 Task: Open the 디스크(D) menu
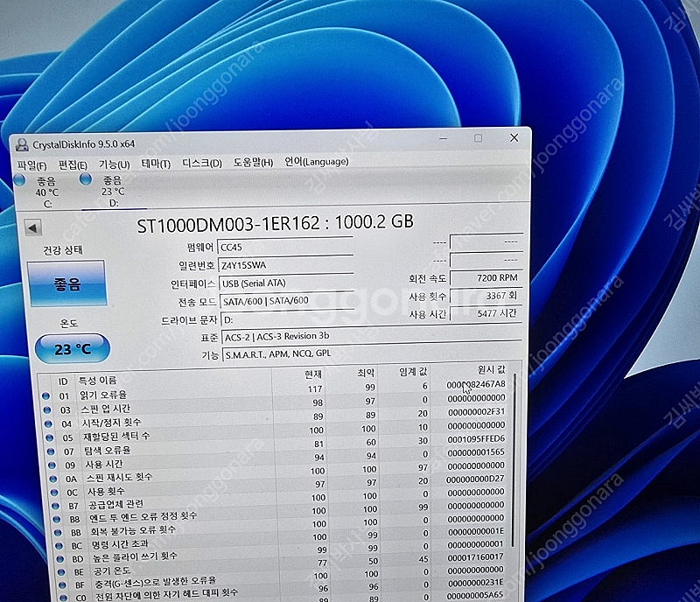(x=202, y=163)
